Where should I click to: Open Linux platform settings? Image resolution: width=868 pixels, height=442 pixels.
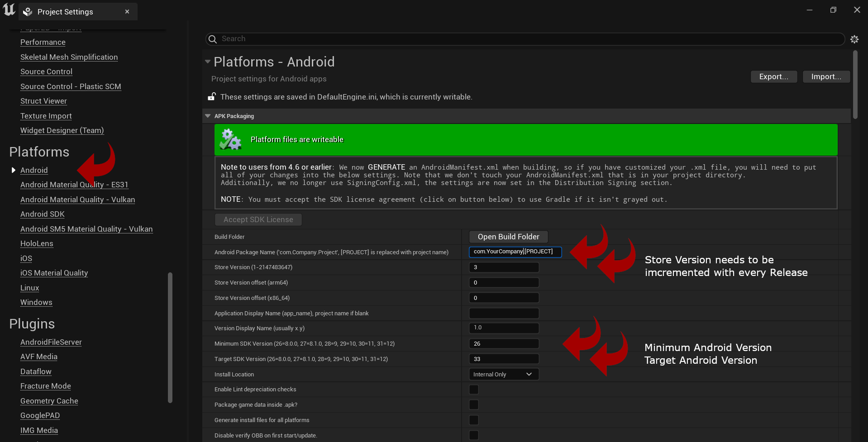pos(30,288)
